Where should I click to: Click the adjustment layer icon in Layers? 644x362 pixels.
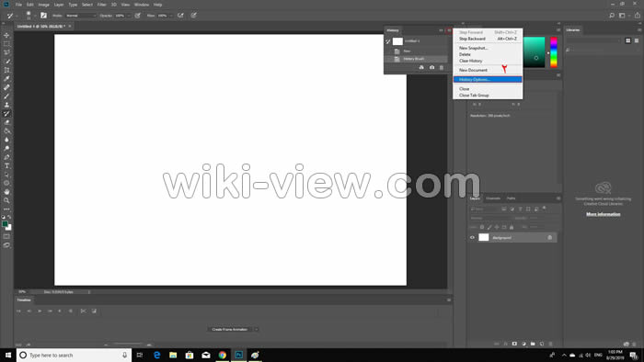(x=523, y=344)
